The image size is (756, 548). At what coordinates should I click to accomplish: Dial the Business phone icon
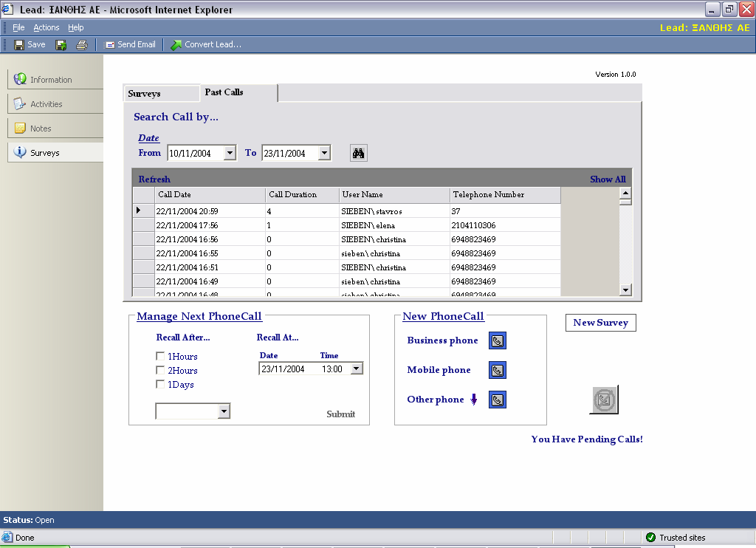(498, 341)
